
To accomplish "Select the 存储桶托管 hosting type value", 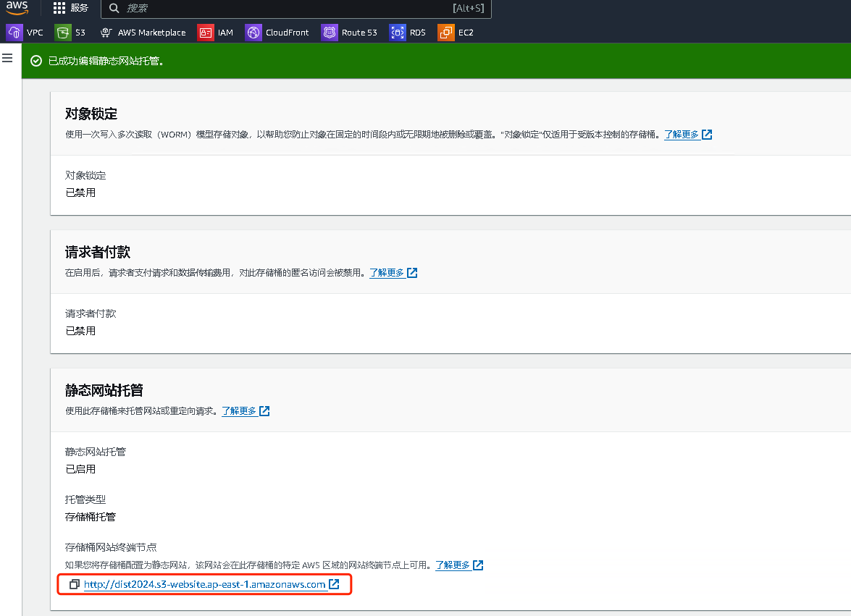I will [x=90, y=517].
